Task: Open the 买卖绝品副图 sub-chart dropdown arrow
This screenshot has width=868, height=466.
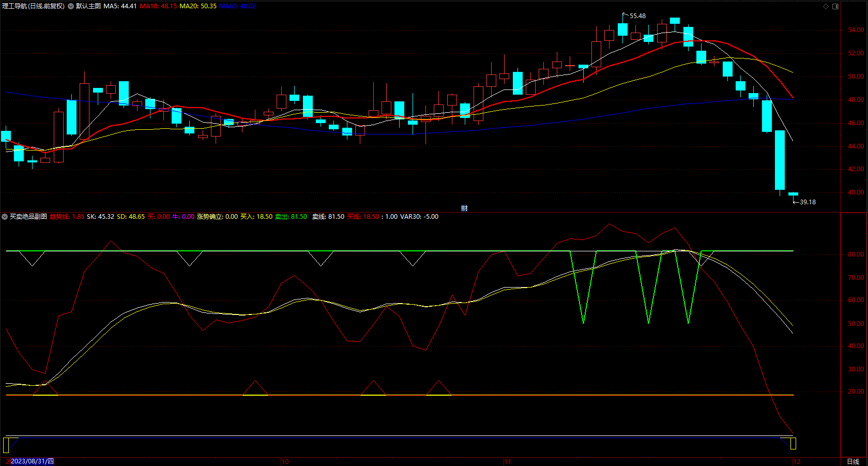Action: point(5,217)
